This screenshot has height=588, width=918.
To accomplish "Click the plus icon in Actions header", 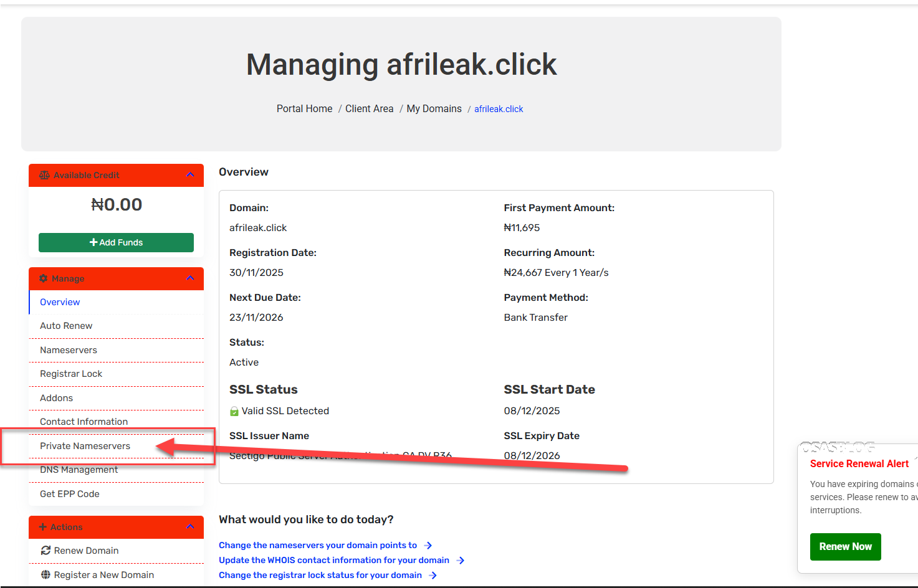I will [x=43, y=527].
